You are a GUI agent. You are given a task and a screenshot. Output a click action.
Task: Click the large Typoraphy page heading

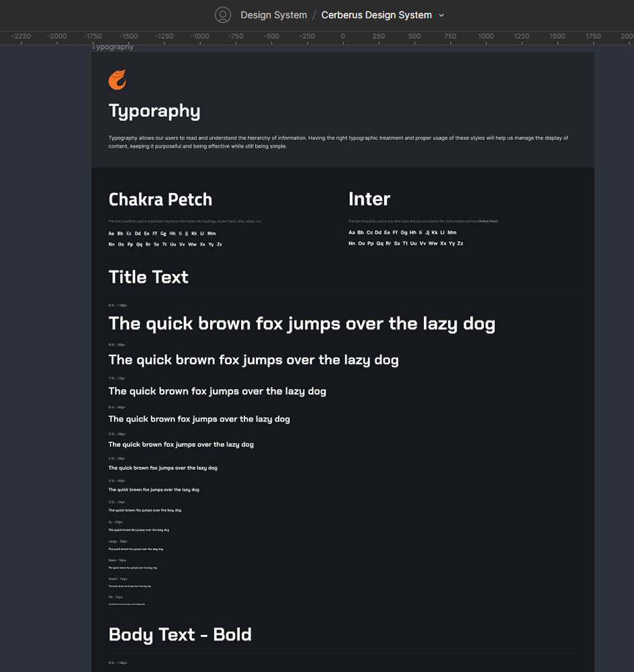[x=154, y=110]
